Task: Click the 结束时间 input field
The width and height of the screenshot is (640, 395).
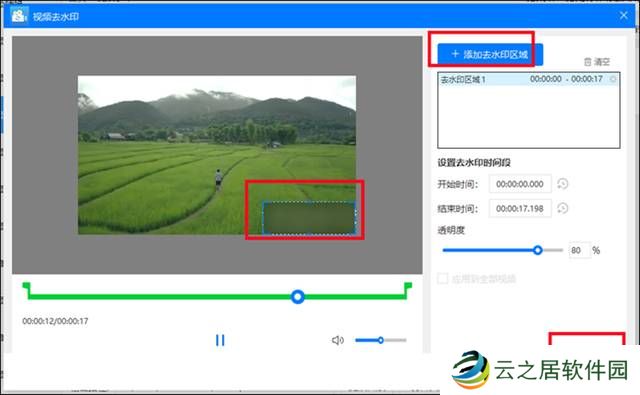Action: click(x=520, y=208)
